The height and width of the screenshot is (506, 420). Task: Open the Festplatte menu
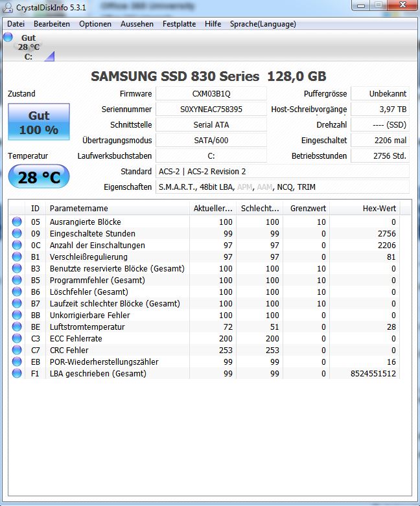pos(179,24)
